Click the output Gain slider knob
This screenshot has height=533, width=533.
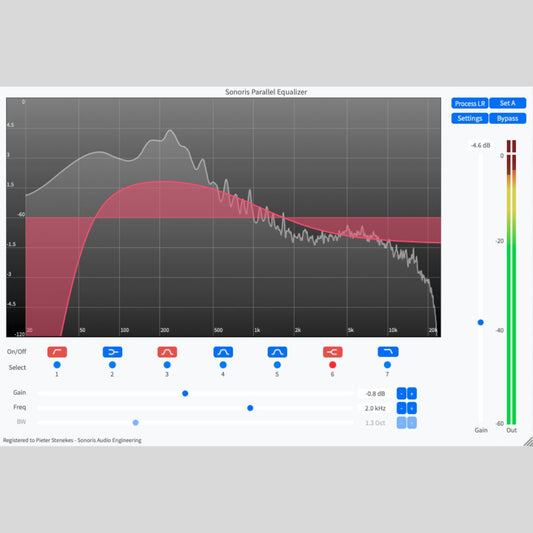pyautogui.click(x=481, y=322)
